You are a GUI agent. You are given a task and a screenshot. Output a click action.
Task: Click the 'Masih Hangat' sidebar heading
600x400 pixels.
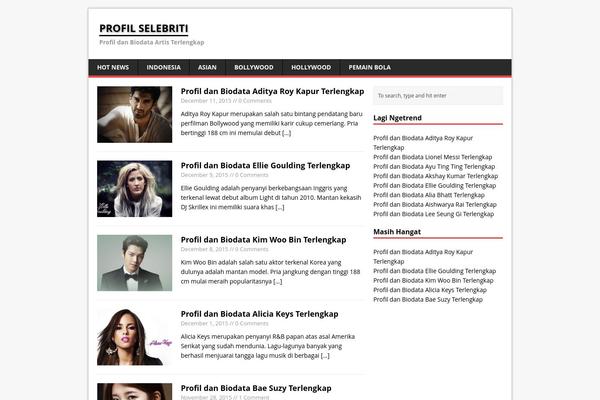coord(397,232)
